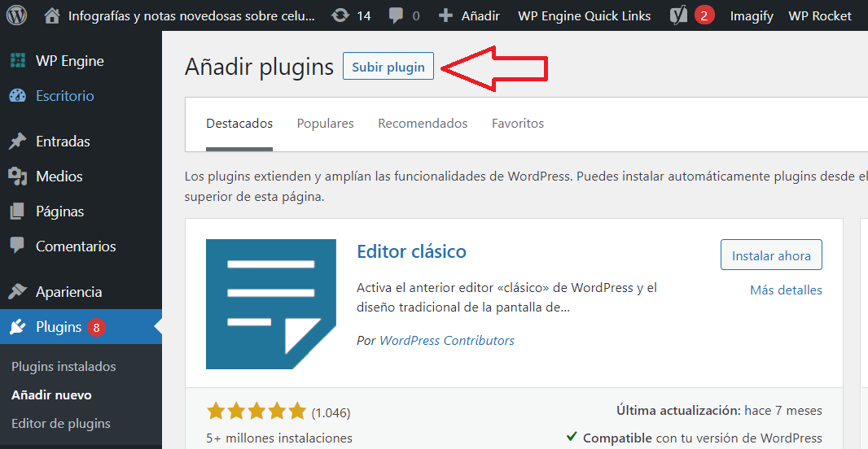Screen dimensions: 868x449
Task: Click the Editor clásico plugin thumbnail
Action: click(270, 304)
